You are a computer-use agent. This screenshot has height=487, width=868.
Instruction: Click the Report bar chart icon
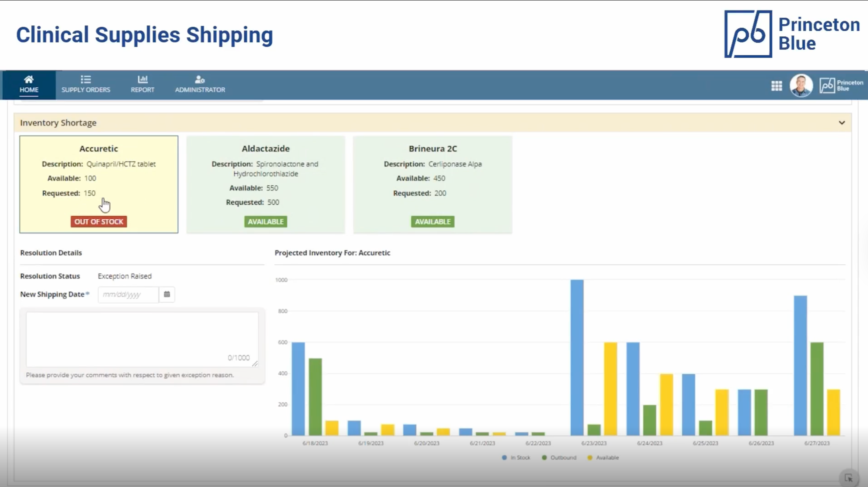[143, 80]
